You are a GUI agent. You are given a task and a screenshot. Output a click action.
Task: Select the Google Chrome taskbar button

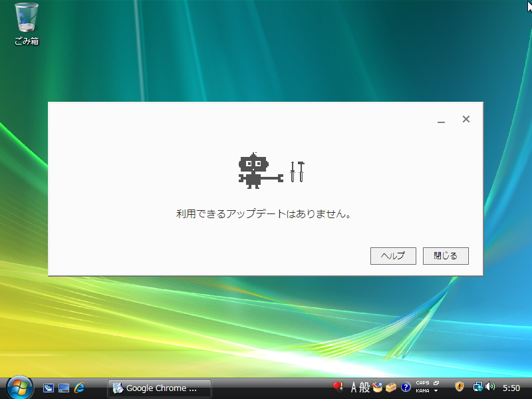(x=159, y=388)
